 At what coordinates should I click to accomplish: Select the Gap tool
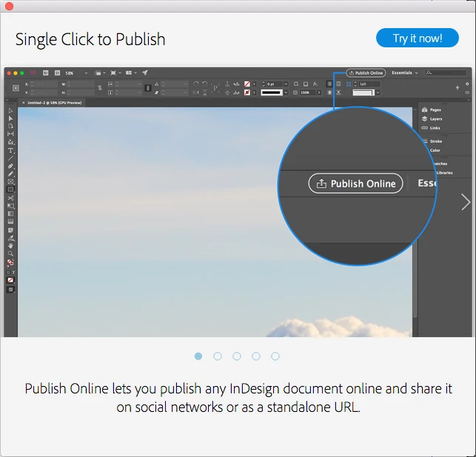(x=10, y=134)
